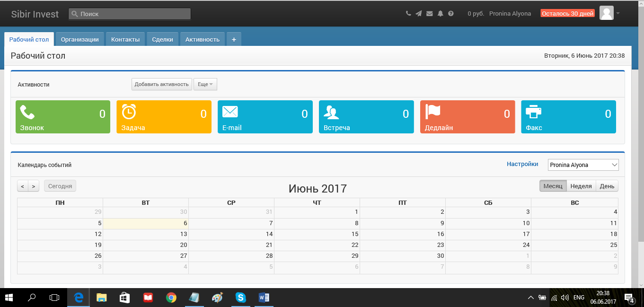Click the Поиск search field
Image resolution: width=644 pixels, height=307 pixels.
point(130,14)
